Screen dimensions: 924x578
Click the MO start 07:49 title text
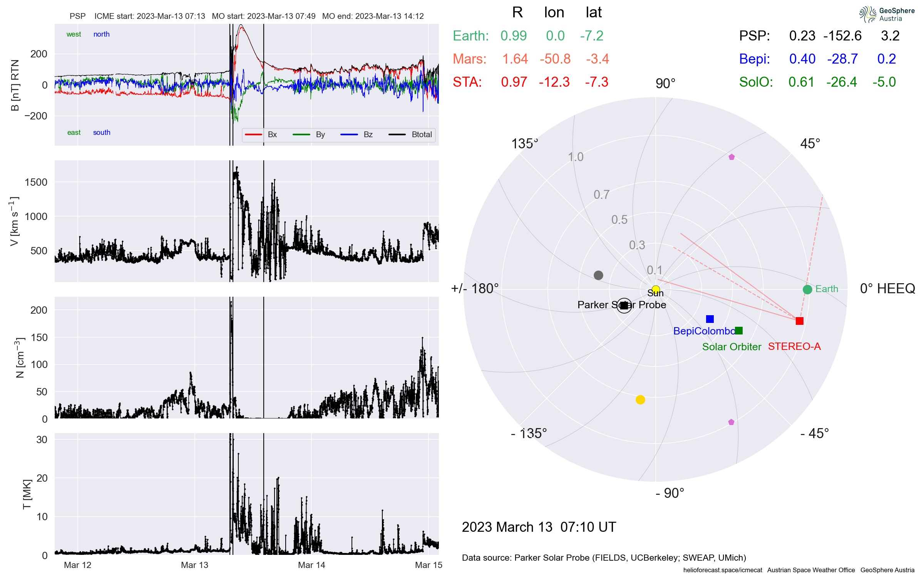click(x=264, y=16)
